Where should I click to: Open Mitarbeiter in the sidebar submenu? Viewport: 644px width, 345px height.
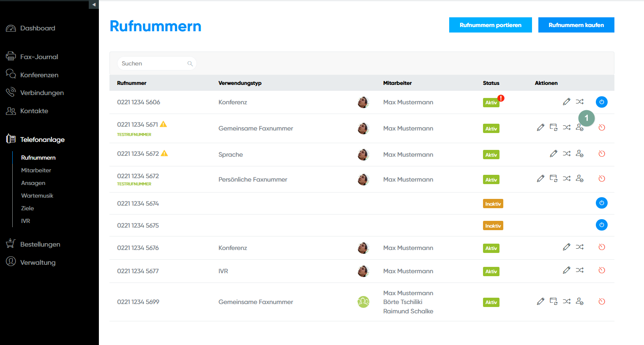36,170
